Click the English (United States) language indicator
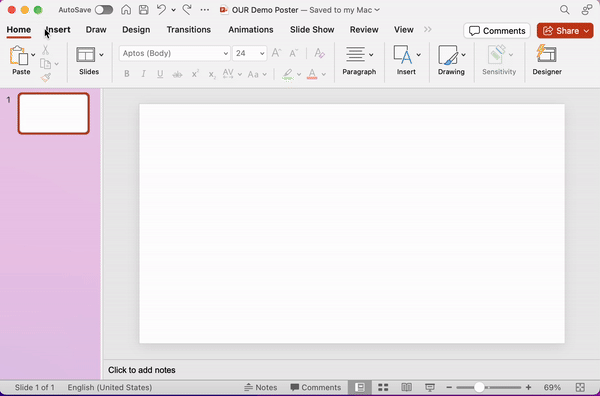 pyautogui.click(x=110, y=388)
